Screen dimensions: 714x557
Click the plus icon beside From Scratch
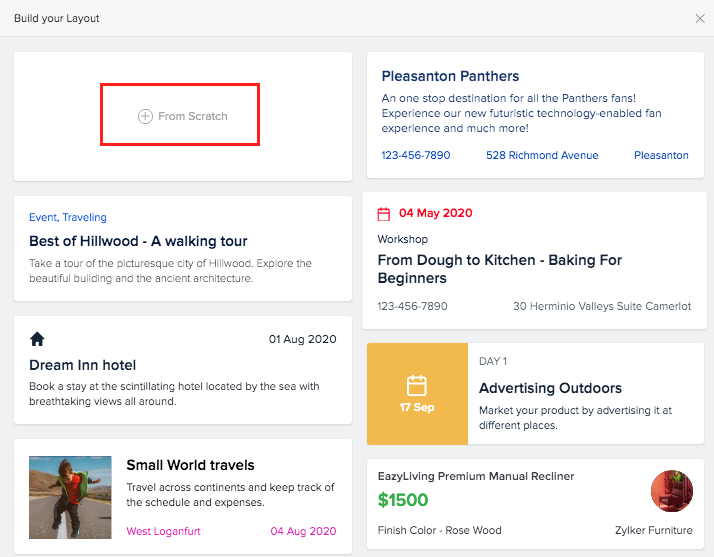point(145,117)
